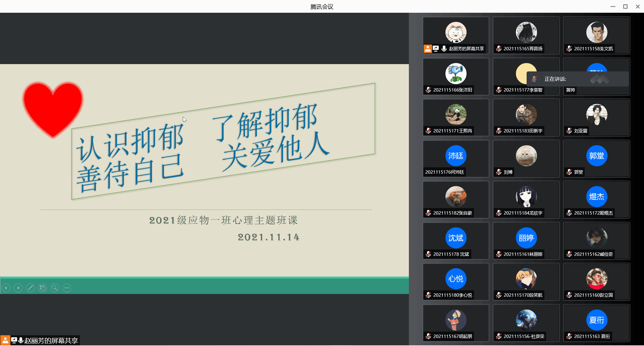Click the 正在讲话 speaking indicator bar

(x=577, y=79)
